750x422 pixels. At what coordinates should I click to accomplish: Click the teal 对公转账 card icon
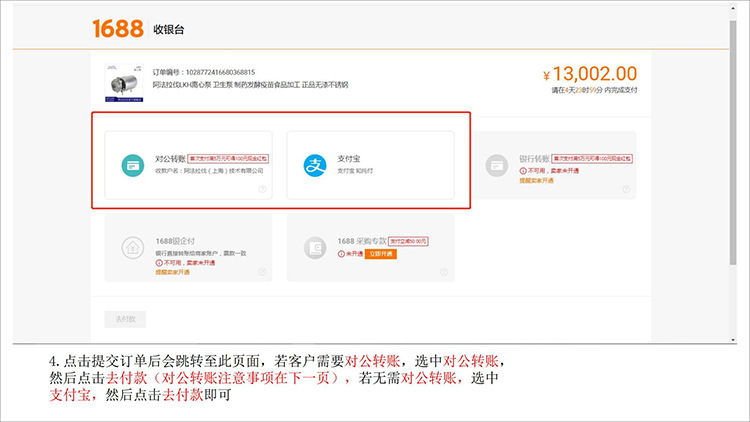pyautogui.click(x=132, y=166)
